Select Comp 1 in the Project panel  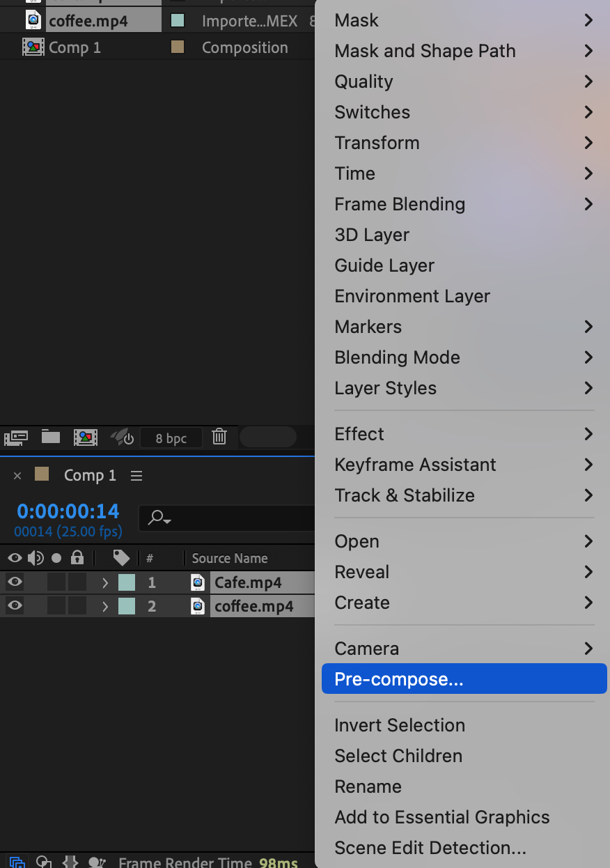coord(75,47)
